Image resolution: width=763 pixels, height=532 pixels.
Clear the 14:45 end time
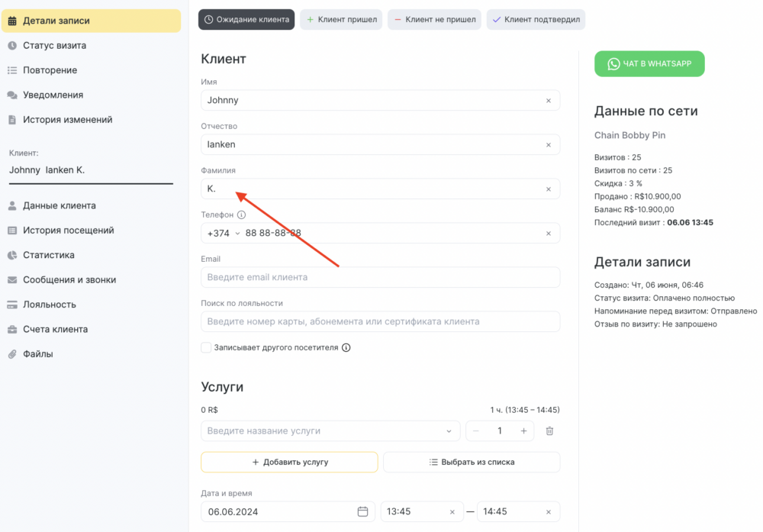(549, 512)
